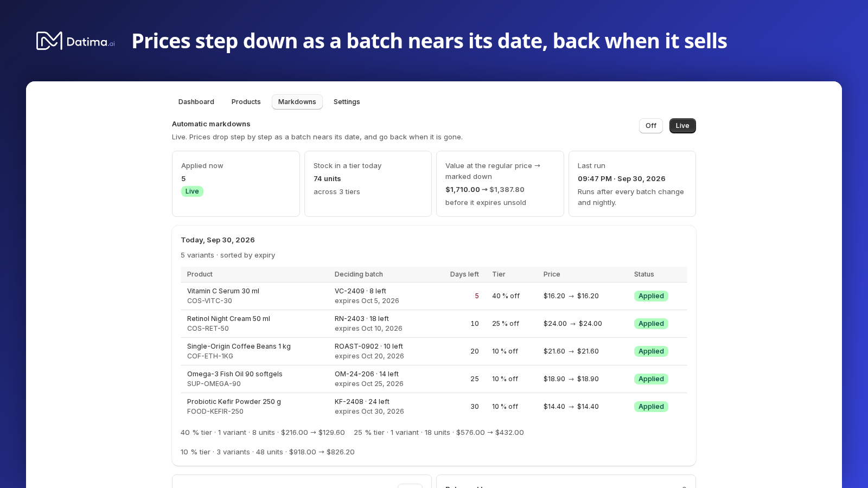Click Applied status for Coffee Beans
The image size is (868, 488).
pos(651,351)
